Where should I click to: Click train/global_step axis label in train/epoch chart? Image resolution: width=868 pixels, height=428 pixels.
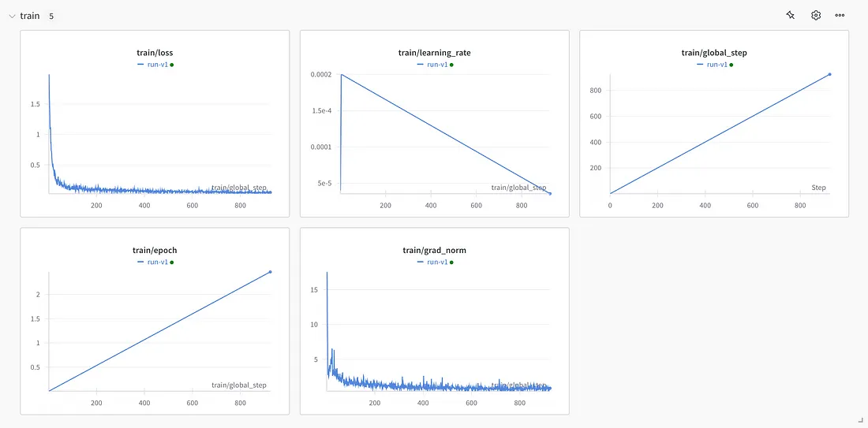coord(239,385)
